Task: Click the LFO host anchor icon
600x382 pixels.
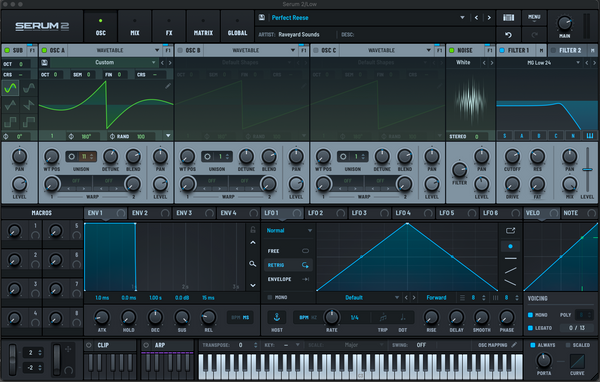Action: tap(277, 317)
